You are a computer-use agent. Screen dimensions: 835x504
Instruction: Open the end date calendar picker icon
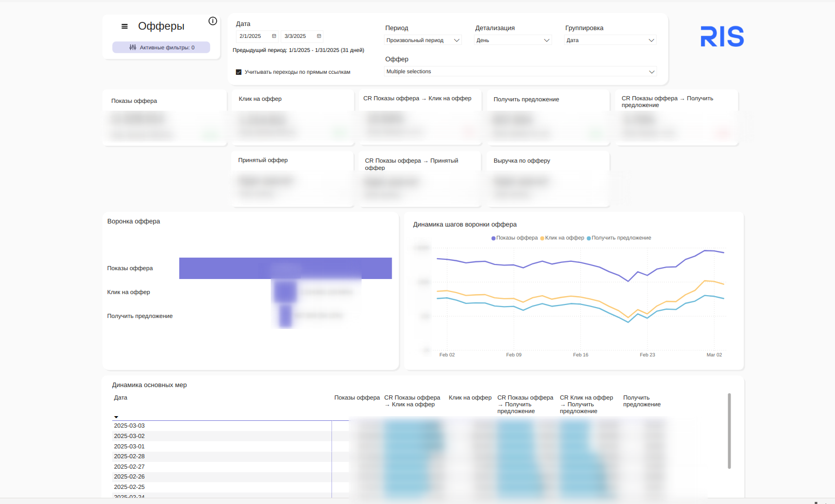(x=319, y=36)
